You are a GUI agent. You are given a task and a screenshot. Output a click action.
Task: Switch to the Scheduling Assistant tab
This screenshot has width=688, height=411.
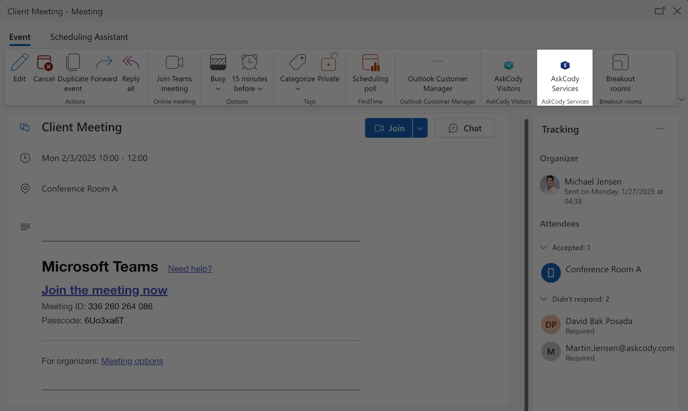point(89,37)
